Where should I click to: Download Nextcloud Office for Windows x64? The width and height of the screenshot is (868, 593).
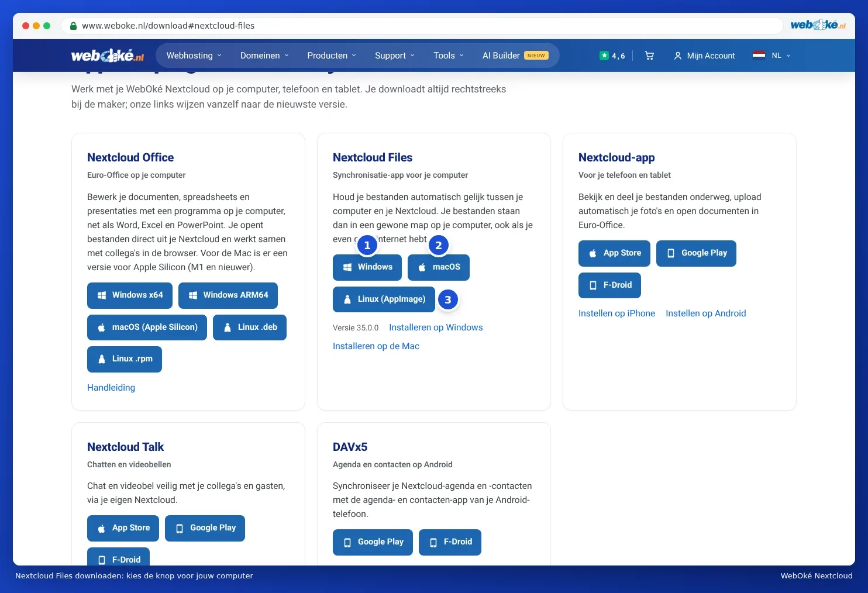pyautogui.click(x=130, y=295)
